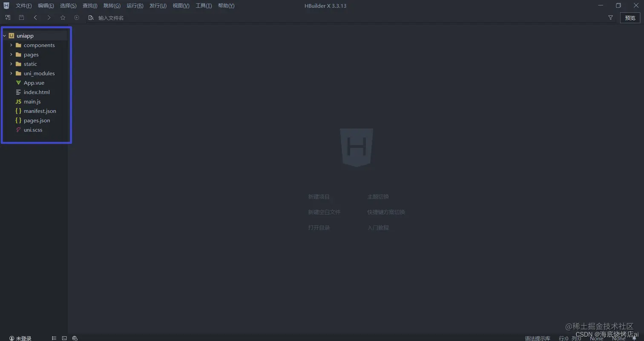Click the document outline list icon in status bar
644x341 pixels.
(54, 338)
